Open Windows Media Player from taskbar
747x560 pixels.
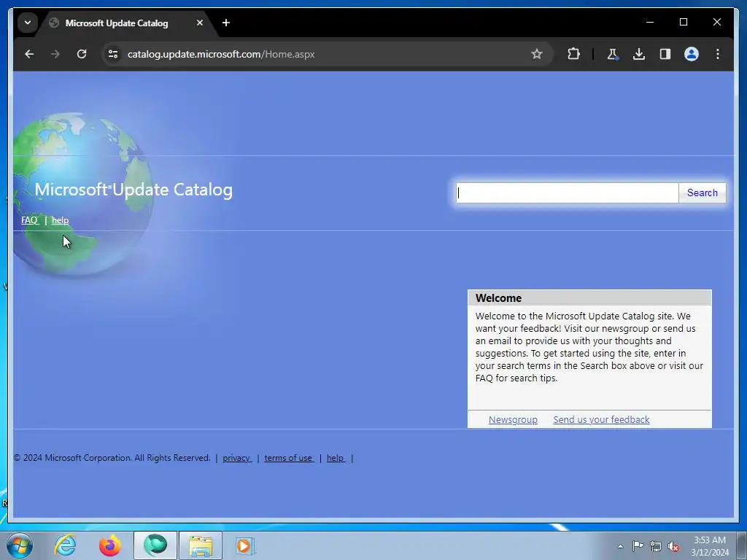point(245,545)
